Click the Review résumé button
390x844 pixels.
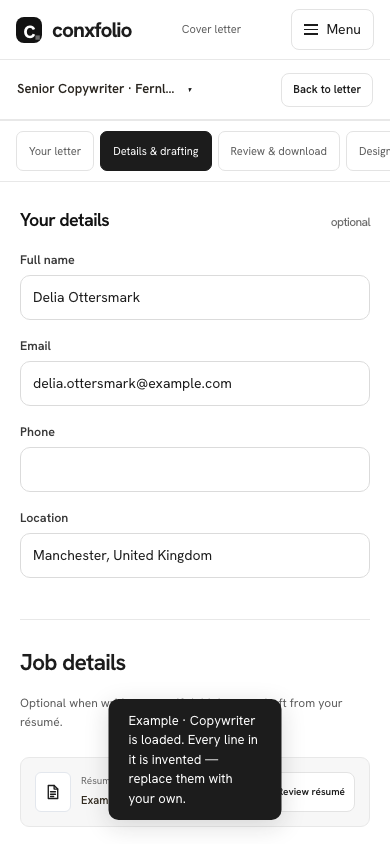317,792
